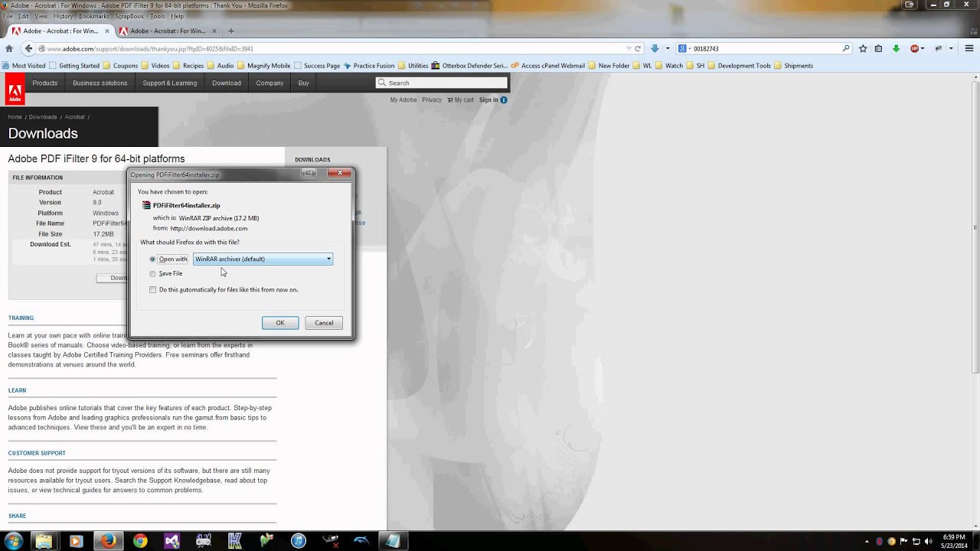
Task: Open Google Chrome from the taskbar
Action: click(x=140, y=541)
